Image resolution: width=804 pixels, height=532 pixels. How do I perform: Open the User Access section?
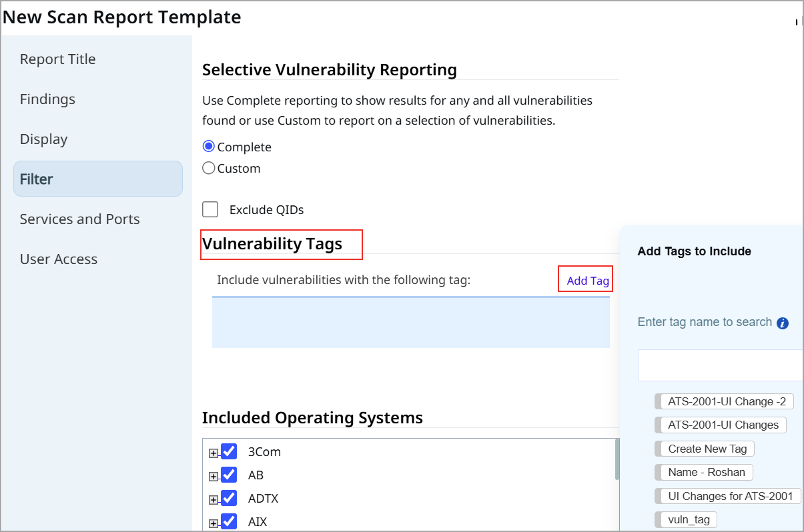tap(59, 259)
